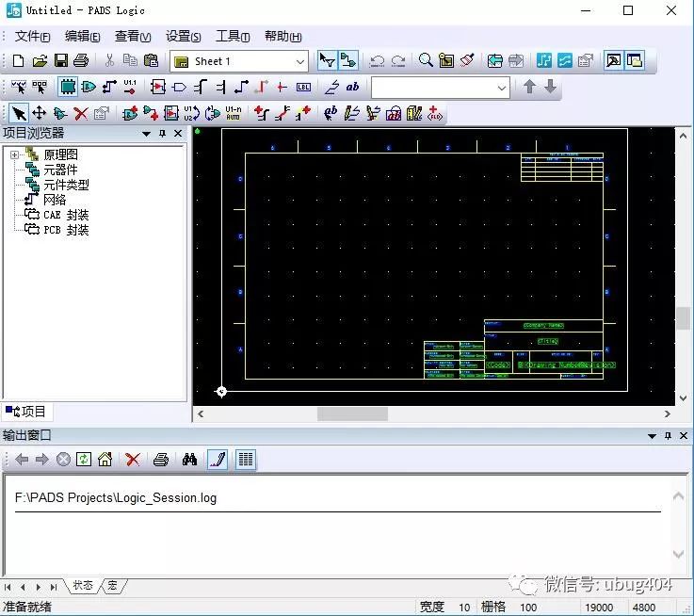Click the home icon in output window toolbar
This screenshot has width=694, height=616.
105,460
